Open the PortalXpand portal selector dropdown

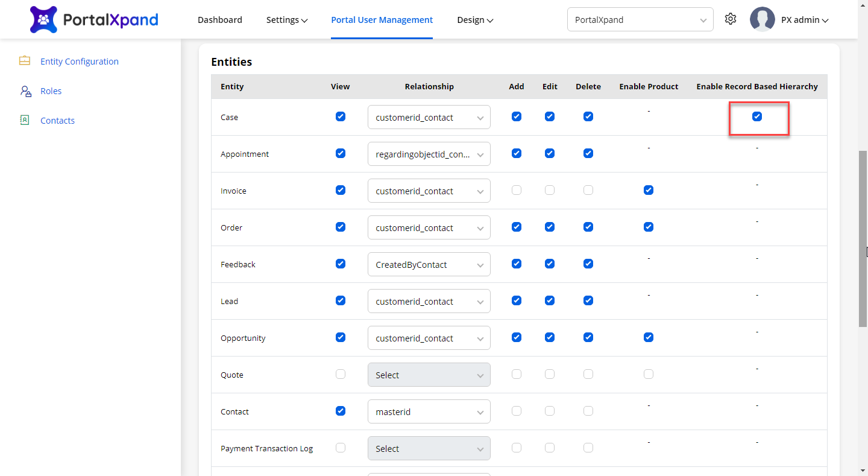640,19
